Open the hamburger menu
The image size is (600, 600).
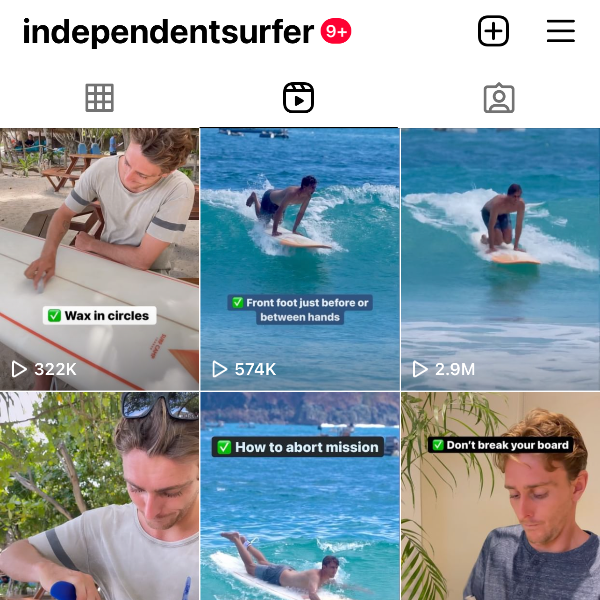(561, 31)
